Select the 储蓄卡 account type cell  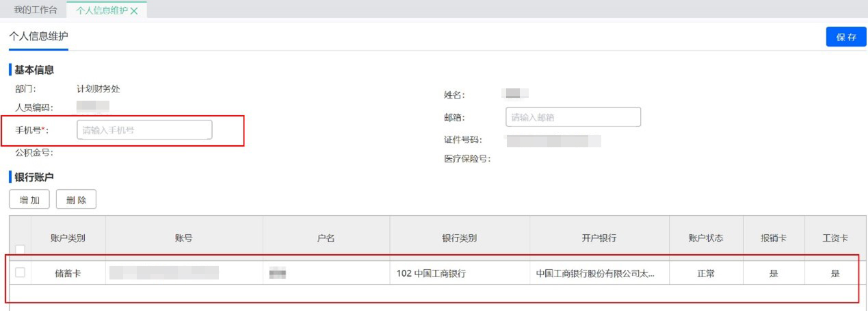pos(68,273)
